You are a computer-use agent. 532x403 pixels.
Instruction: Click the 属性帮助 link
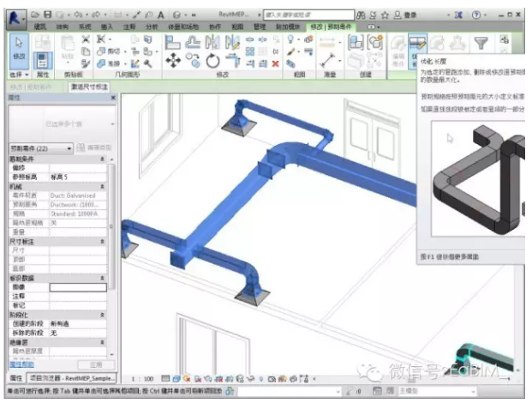pos(21,364)
